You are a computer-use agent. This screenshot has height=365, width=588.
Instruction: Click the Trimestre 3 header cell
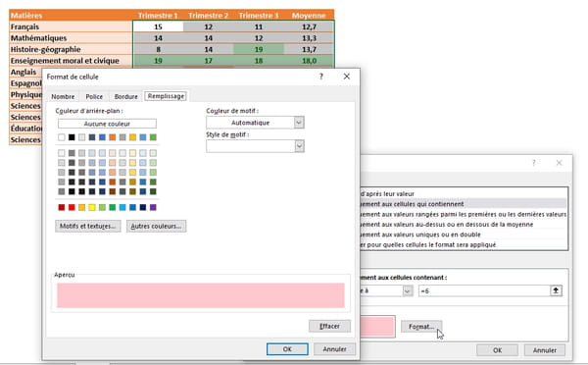pyautogui.click(x=259, y=16)
